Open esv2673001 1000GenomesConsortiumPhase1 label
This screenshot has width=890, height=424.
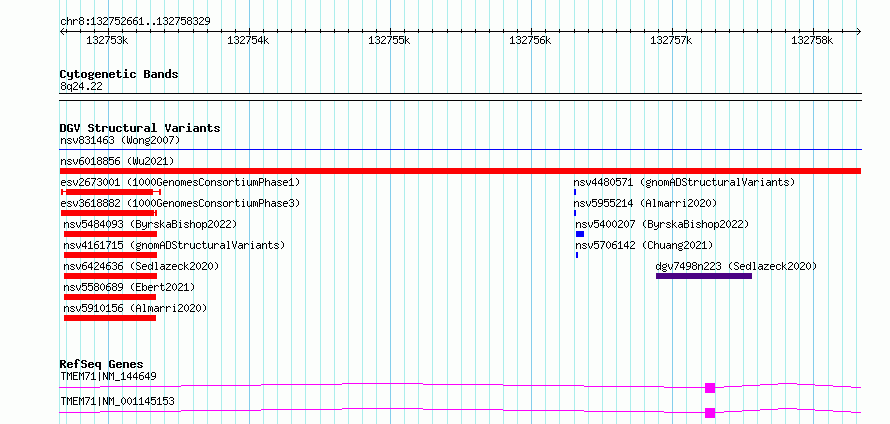(180, 182)
